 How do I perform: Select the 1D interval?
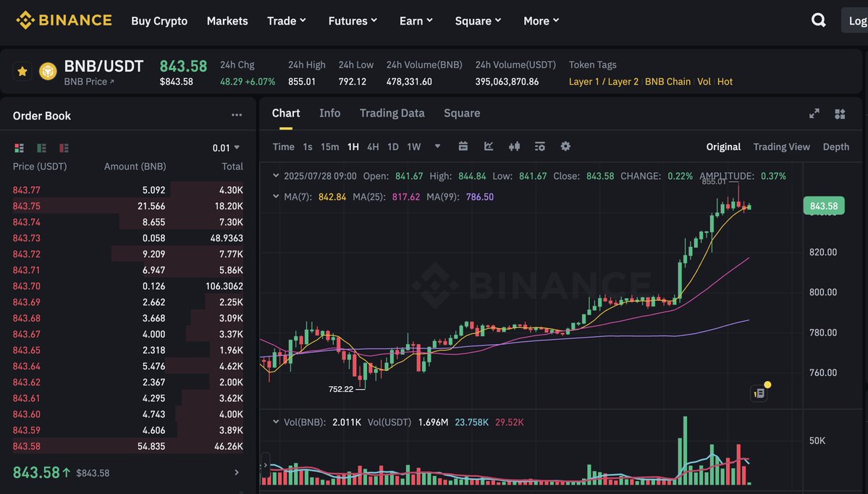point(393,147)
